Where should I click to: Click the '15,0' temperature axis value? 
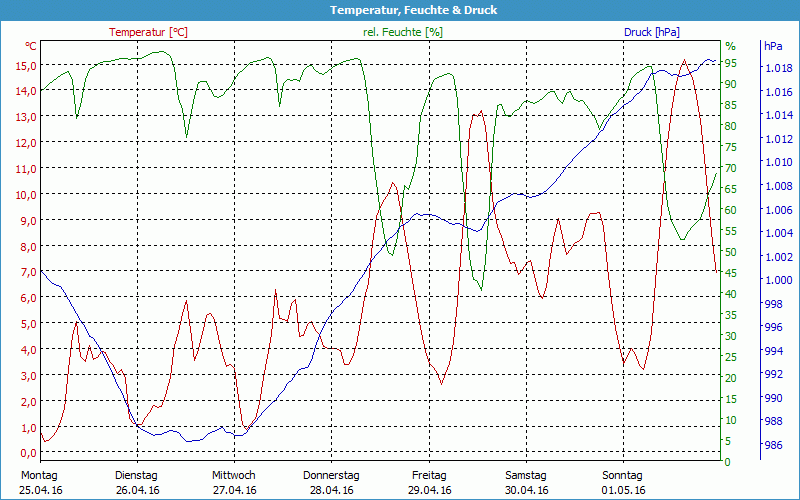click(26, 66)
